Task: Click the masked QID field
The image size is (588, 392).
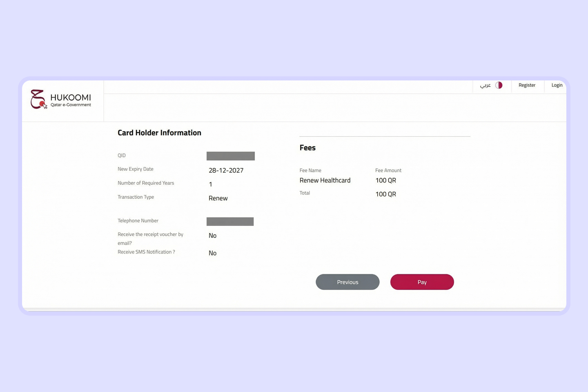Action: click(x=230, y=156)
